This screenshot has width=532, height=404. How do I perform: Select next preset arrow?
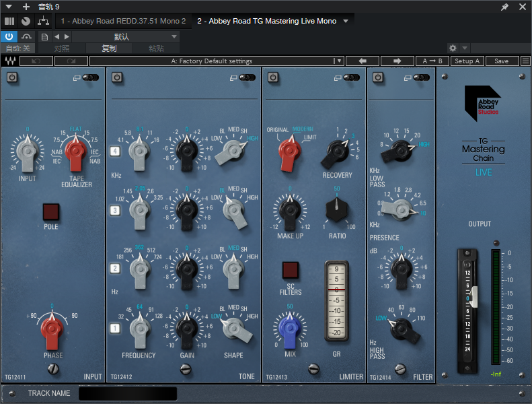pyautogui.click(x=67, y=36)
